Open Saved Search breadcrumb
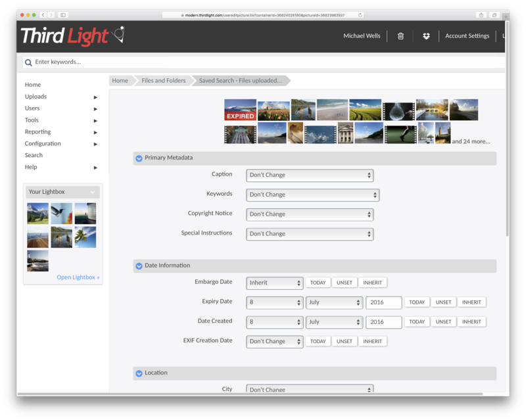The height and width of the screenshot is (420, 526). 240,81
